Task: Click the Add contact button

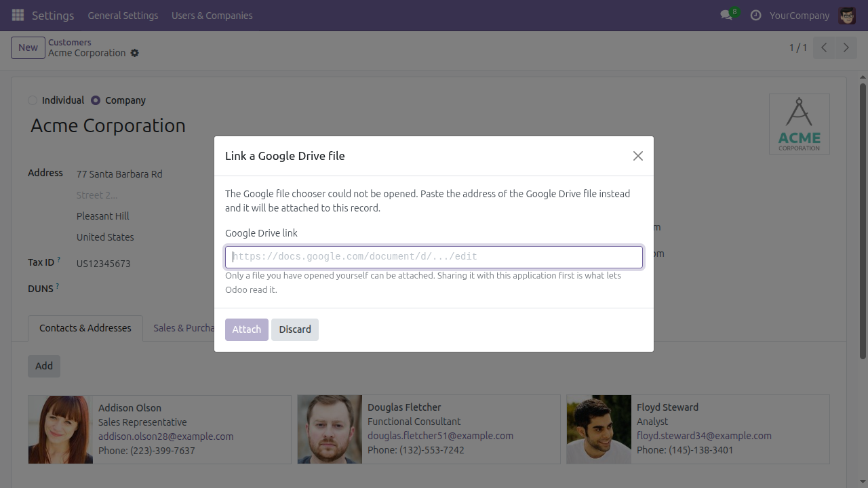Action: coord(44,366)
